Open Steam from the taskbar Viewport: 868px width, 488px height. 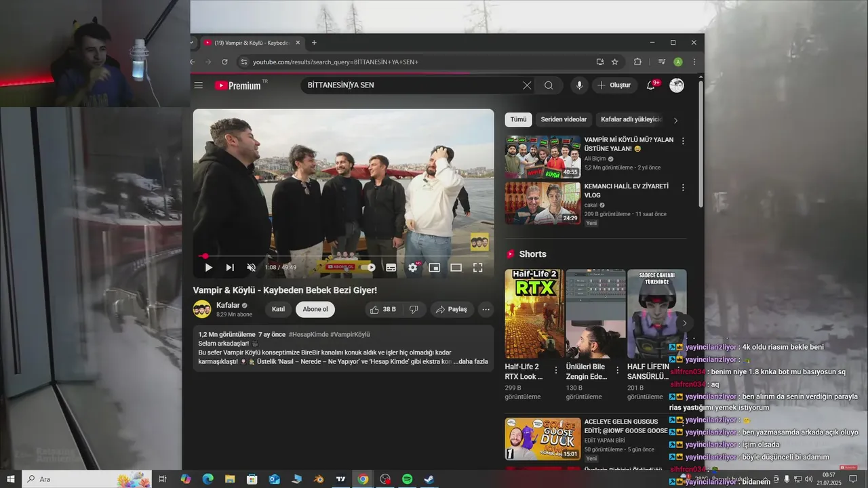pyautogui.click(x=429, y=479)
